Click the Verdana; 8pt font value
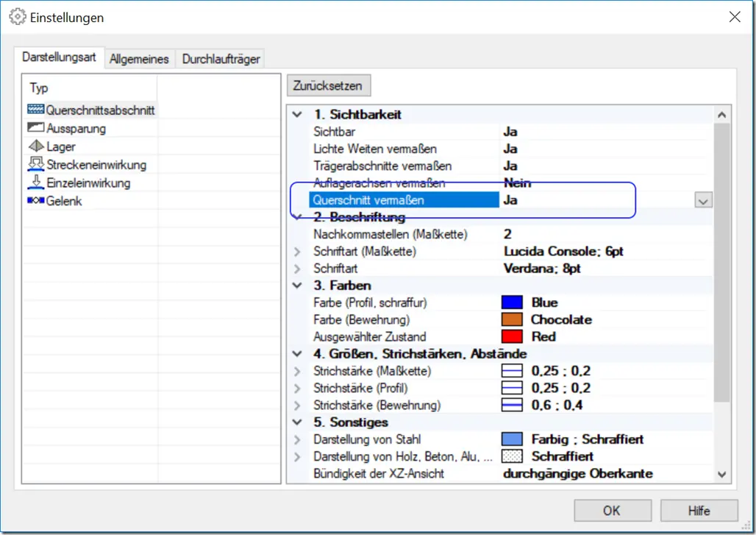Viewport: 756px width, 535px height. 542,268
